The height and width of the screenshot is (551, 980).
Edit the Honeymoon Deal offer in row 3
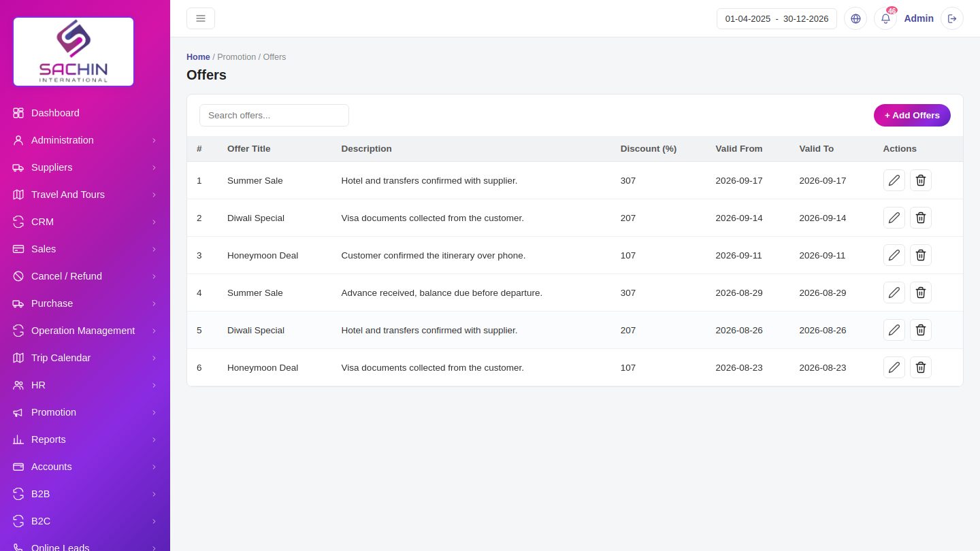point(894,255)
